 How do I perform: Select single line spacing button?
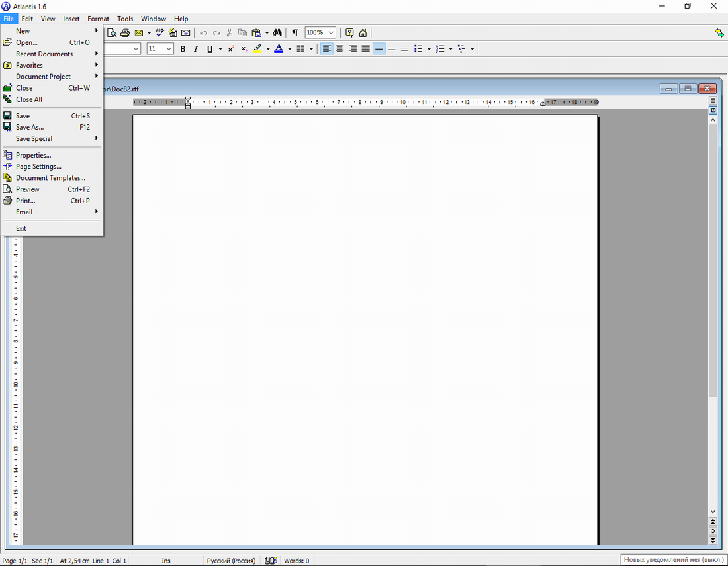pyautogui.click(x=379, y=49)
